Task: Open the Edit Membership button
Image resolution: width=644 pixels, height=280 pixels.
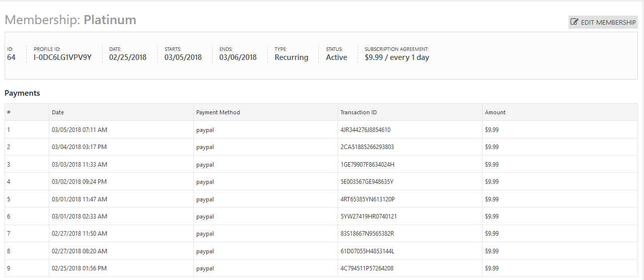Action: click(x=603, y=22)
